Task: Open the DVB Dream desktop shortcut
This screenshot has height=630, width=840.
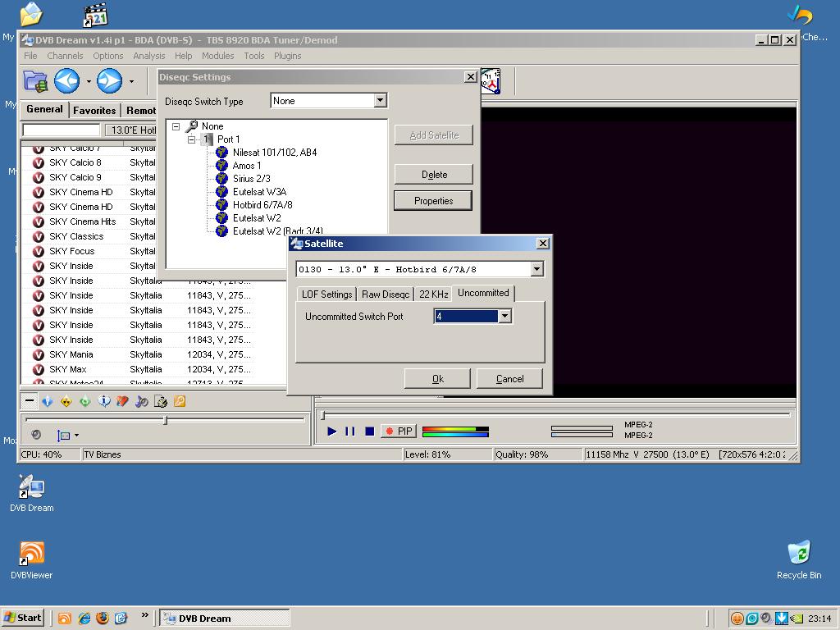Action: pos(32,493)
